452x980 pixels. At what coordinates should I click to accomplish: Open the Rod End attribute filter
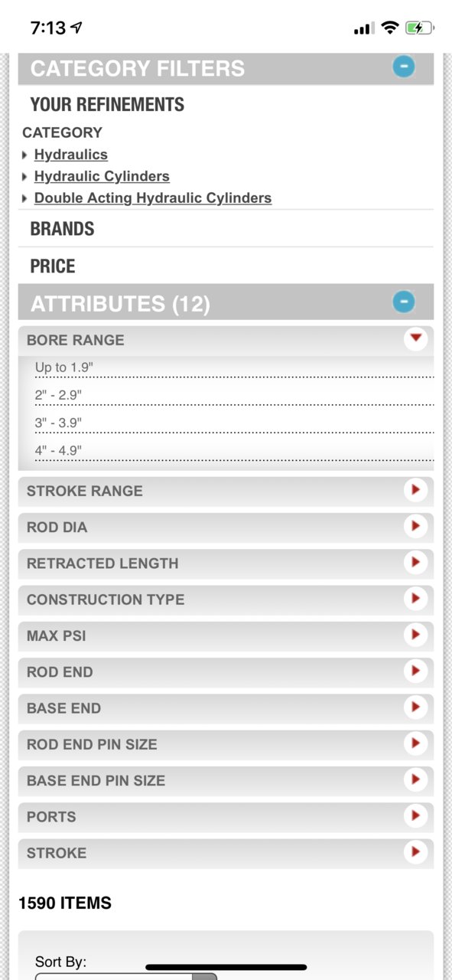pyautogui.click(x=226, y=672)
